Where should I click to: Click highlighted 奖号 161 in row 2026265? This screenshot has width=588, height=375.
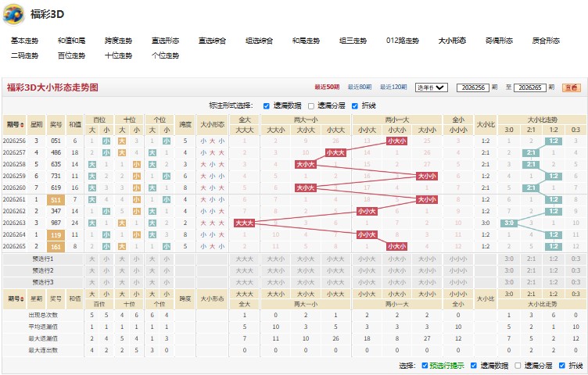56,247
